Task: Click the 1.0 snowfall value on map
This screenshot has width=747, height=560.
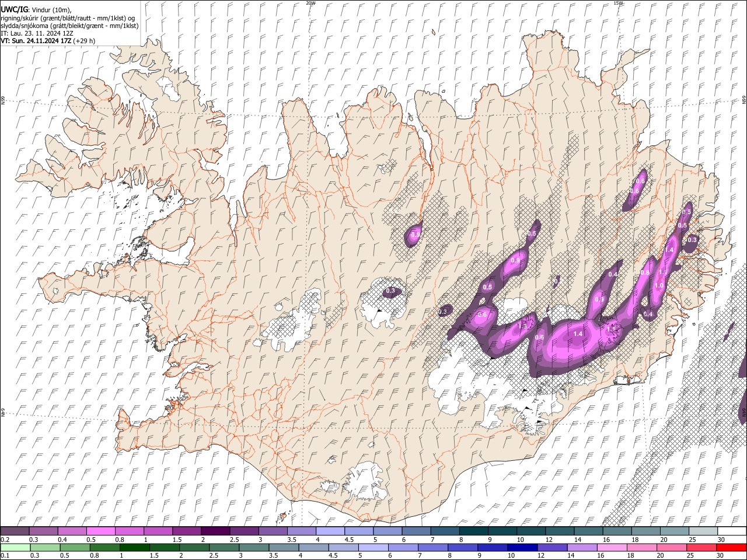Action: [659, 286]
